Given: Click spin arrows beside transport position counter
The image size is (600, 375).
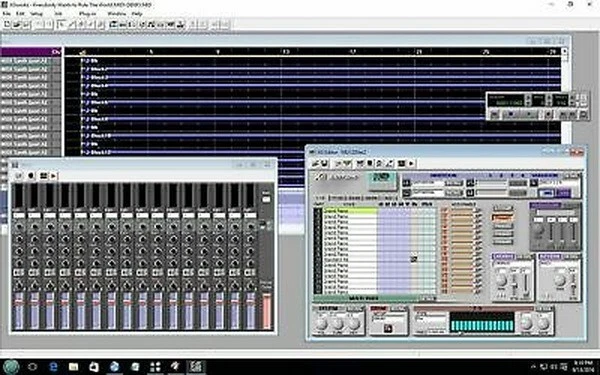Looking at the screenshot, I should tap(528, 101).
